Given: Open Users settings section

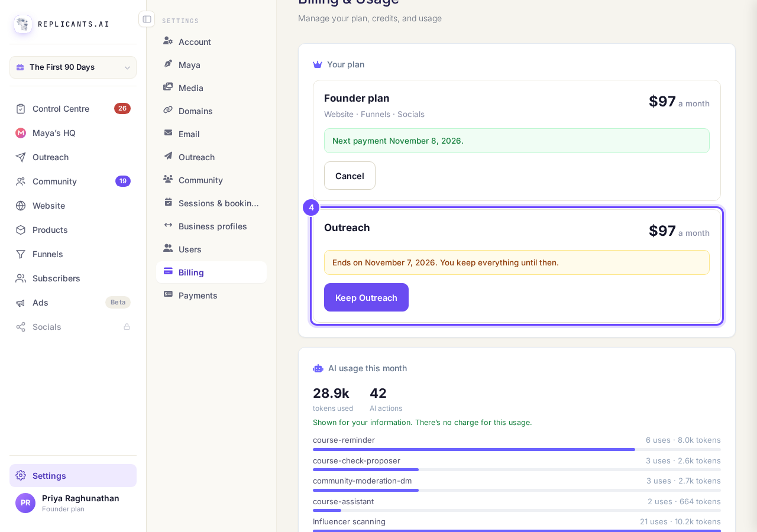Looking at the screenshot, I should pyautogui.click(x=212, y=249).
